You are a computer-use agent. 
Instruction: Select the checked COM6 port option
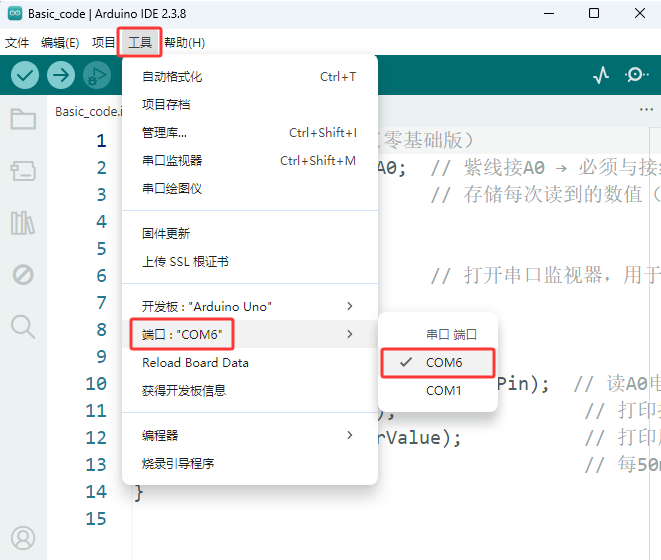[438, 363]
